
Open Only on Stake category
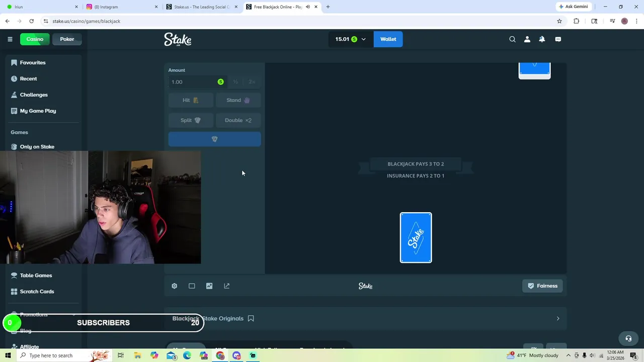click(37, 146)
